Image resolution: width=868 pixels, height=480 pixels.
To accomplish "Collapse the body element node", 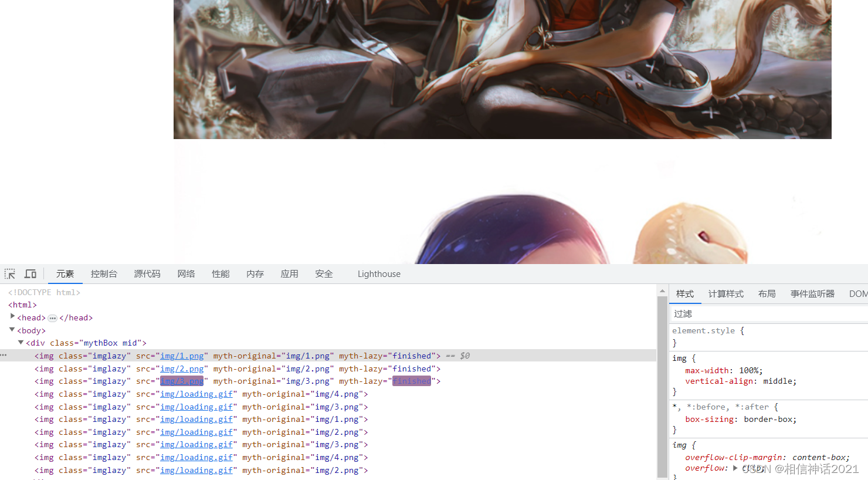I will coord(12,330).
